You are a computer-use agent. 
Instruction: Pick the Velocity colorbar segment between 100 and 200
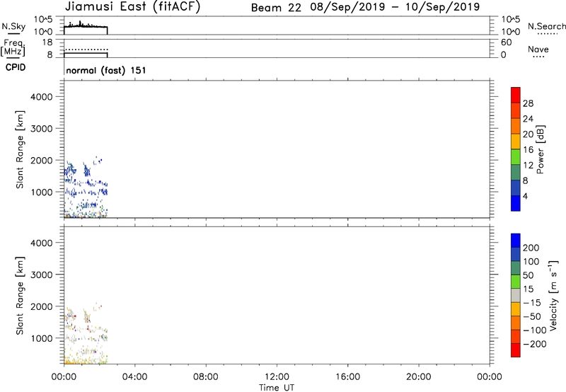coord(516,254)
